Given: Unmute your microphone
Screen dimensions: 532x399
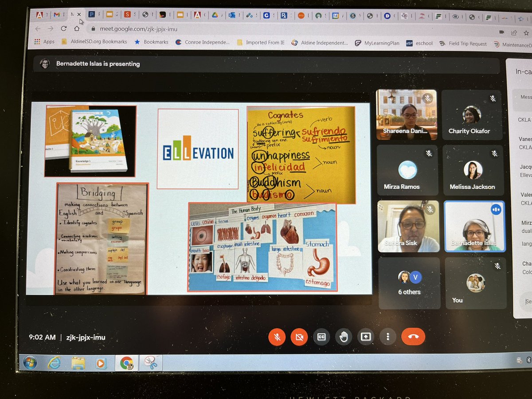Looking at the screenshot, I should [x=277, y=336].
